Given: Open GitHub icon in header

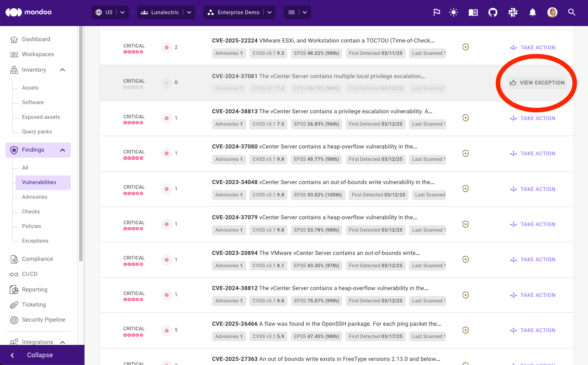Looking at the screenshot, I should (x=493, y=12).
